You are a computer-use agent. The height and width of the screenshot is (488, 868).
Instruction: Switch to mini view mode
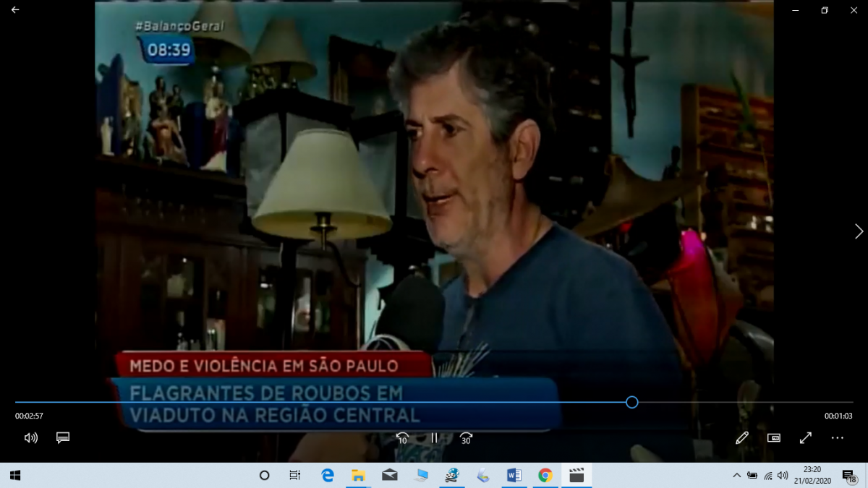(774, 437)
